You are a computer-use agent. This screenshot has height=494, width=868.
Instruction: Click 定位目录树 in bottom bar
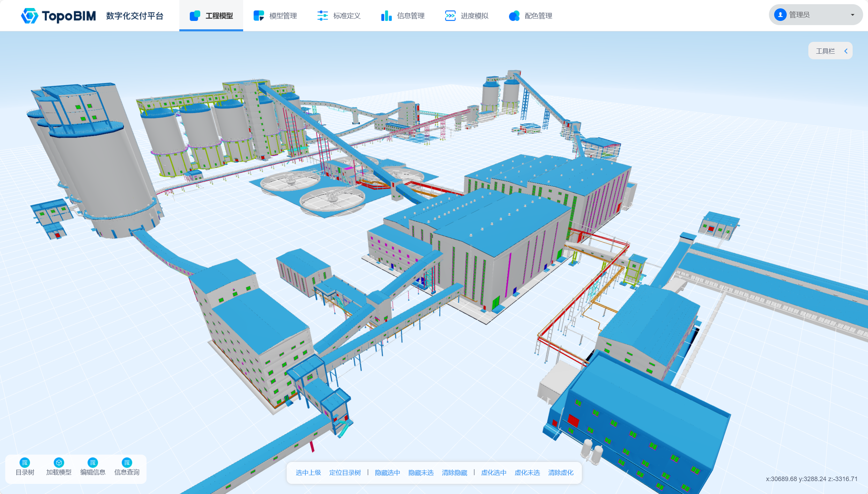[345, 472]
